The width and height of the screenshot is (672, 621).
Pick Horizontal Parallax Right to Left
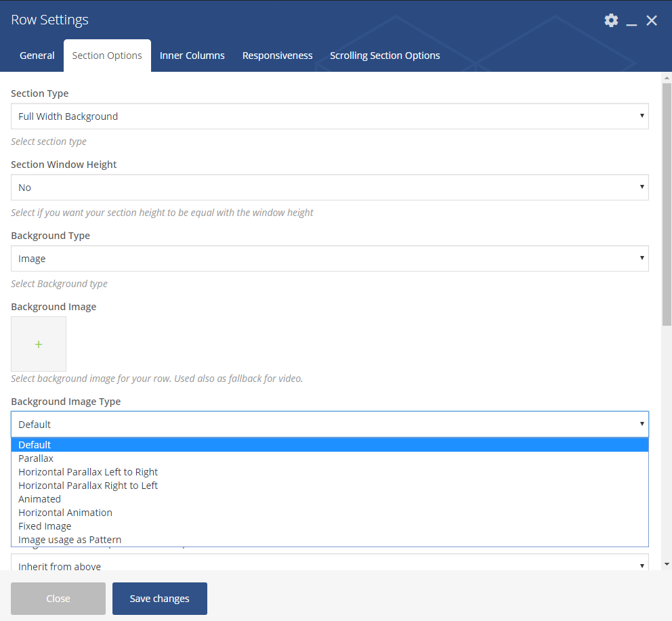88,486
